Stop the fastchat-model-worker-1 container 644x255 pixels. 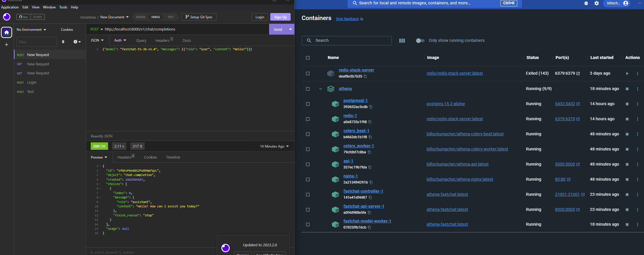(627, 225)
